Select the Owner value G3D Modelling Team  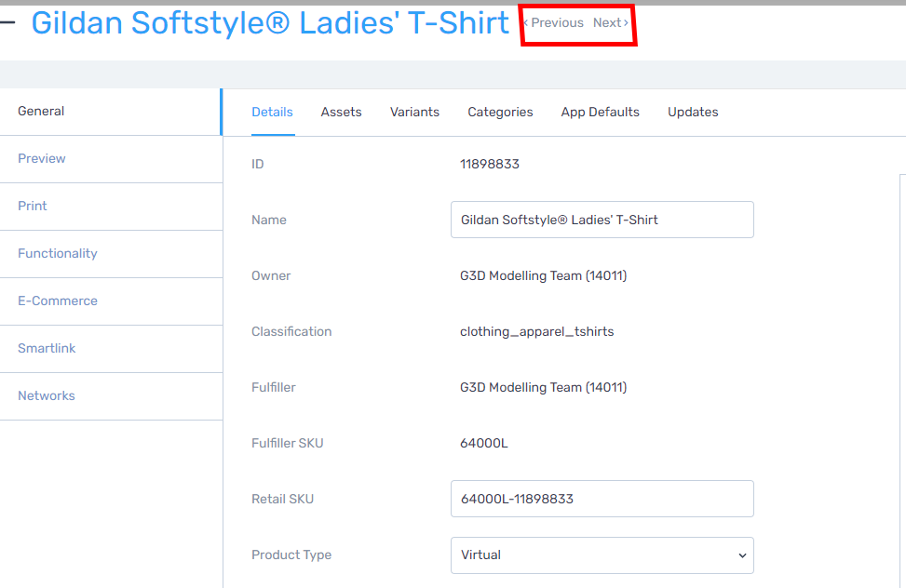543,276
